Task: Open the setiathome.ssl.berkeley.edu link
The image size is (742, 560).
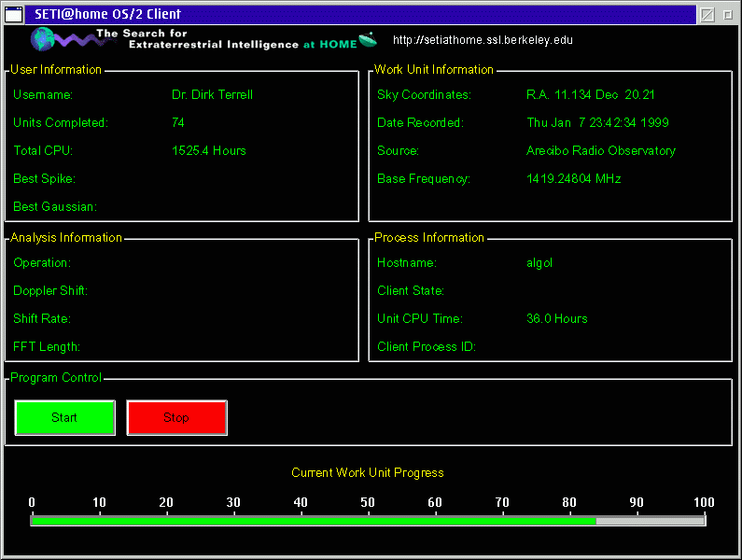Action: point(483,40)
